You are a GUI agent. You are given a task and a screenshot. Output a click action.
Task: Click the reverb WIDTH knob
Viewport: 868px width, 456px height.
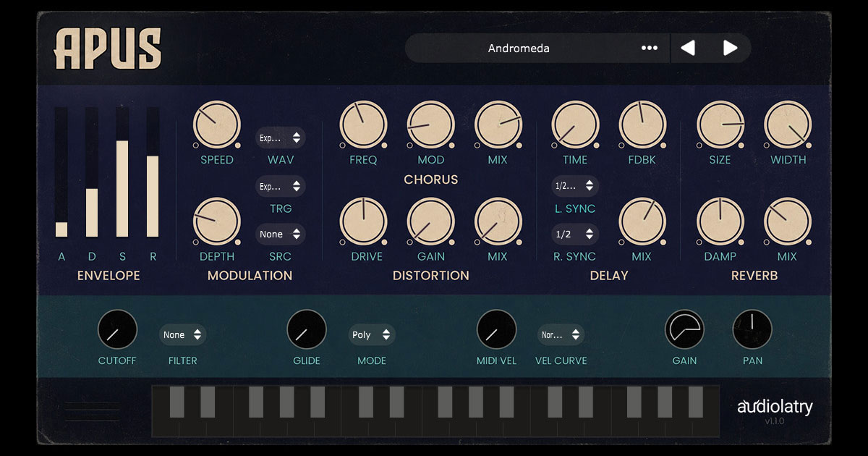click(x=788, y=124)
